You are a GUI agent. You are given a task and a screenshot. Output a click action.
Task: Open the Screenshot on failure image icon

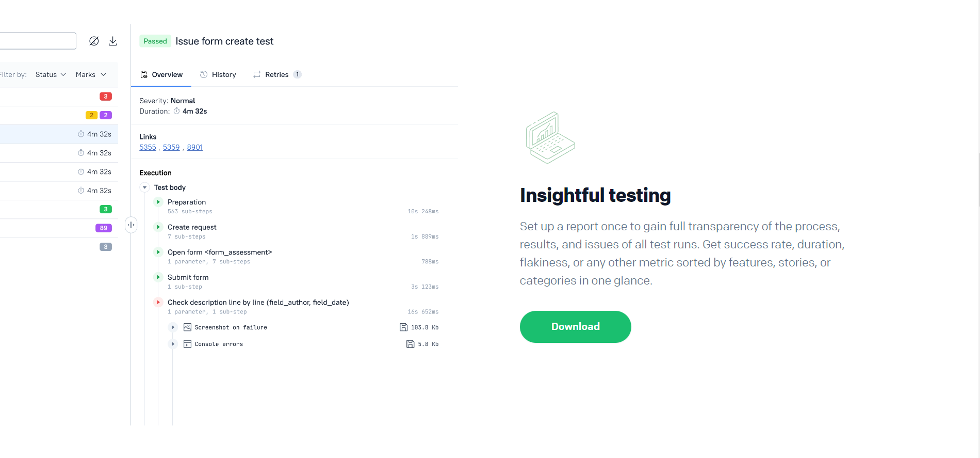188,327
